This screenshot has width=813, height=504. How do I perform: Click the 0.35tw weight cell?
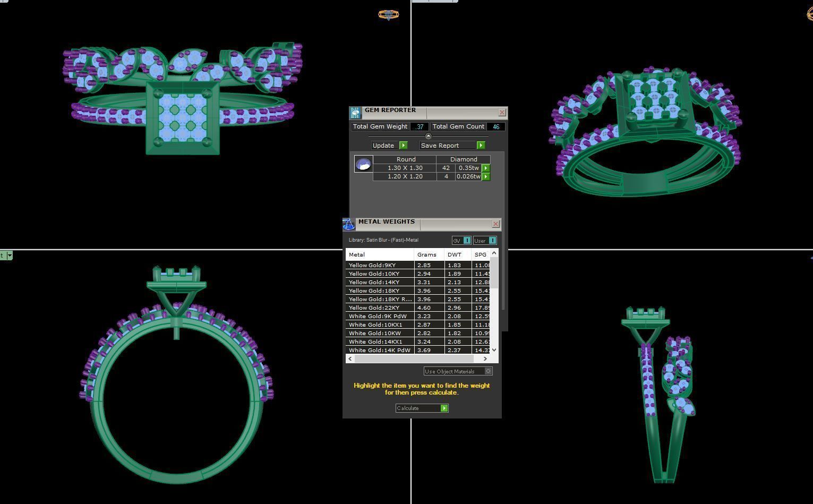point(468,168)
